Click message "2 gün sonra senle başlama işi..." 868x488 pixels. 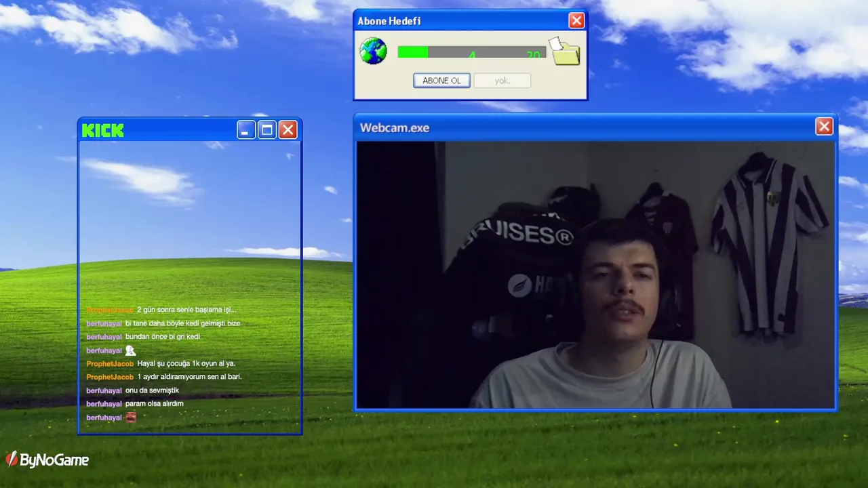[186, 310]
